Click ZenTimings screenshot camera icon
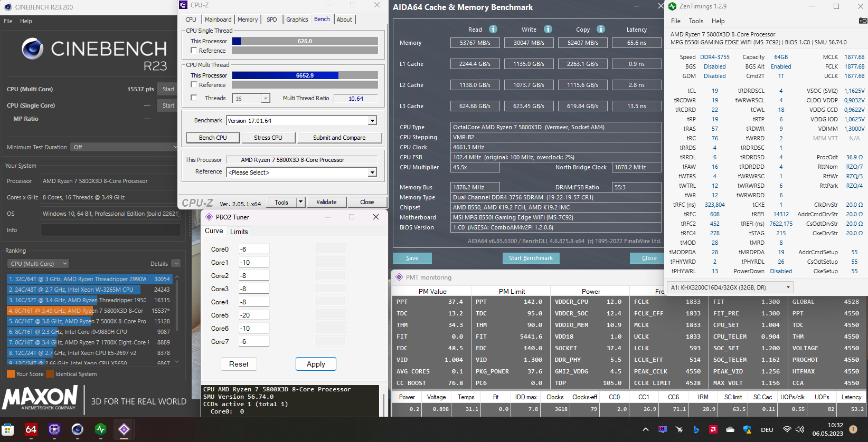The width and height of the screenshot is (868, 442). click(x=863, y=21)
